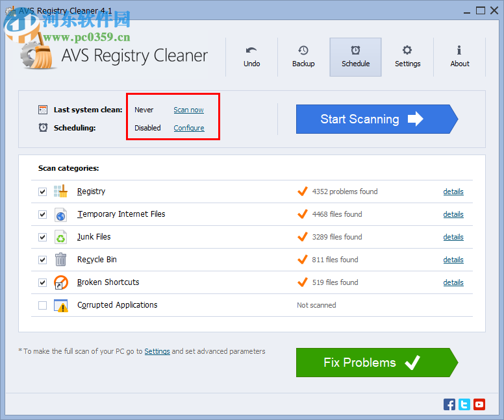Viewport: 504px width, 420px height.
Task: Click the Settings link in footnote
Action: pyautogui.click(x=157, y=351)
